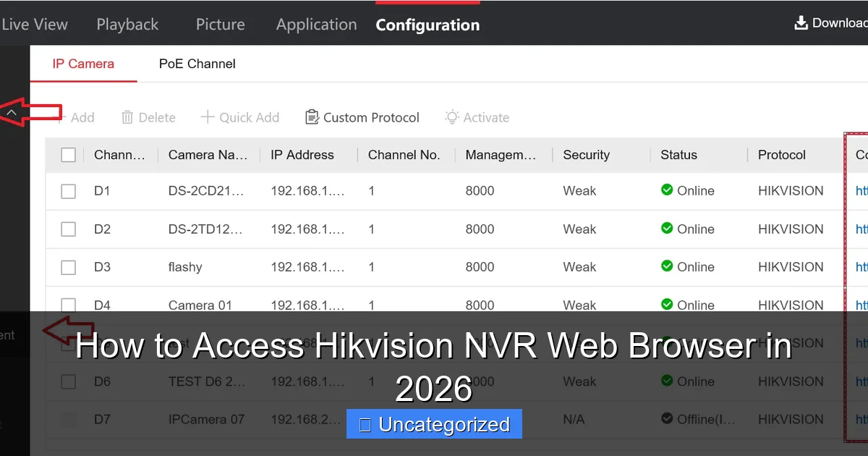The width and height of the screenshot is (868, 456).
Task: Check the checkbox for channel D3
Action: click(68, 266)
